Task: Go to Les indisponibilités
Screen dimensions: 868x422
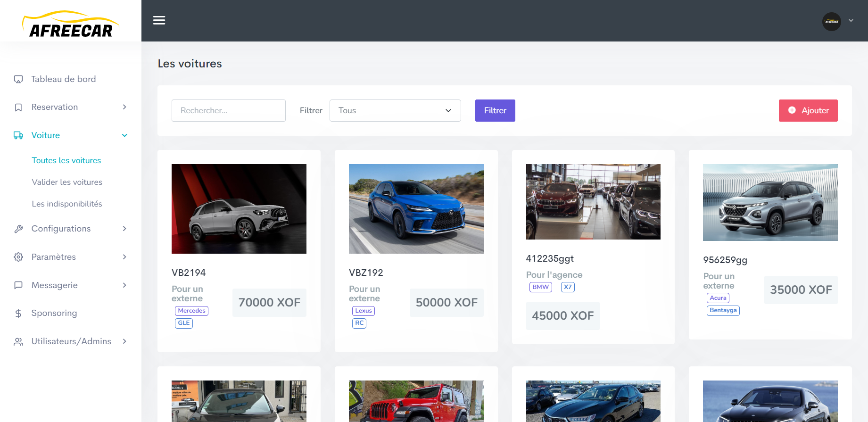Action: (x=67, y=204)
